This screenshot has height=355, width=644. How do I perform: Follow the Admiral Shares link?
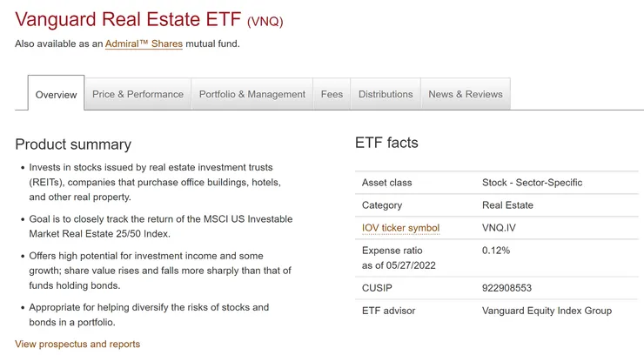pyautogui.click(x=144, y=44)
